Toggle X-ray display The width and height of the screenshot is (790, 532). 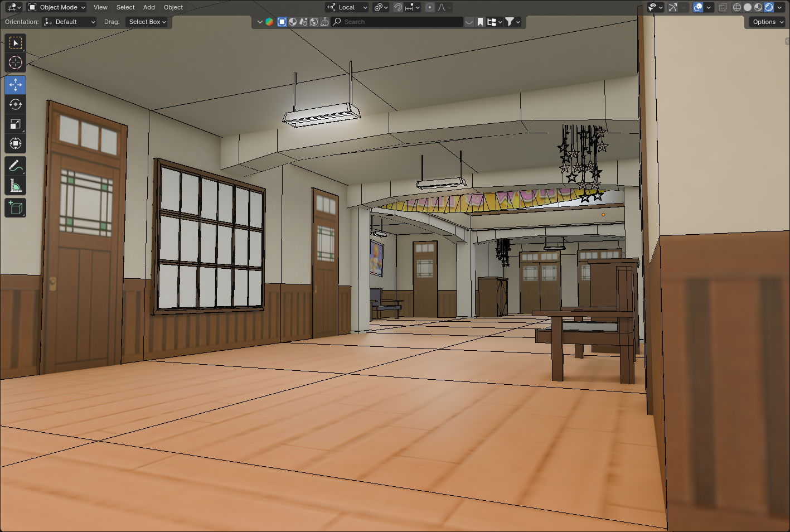click(x=723, y=7)
